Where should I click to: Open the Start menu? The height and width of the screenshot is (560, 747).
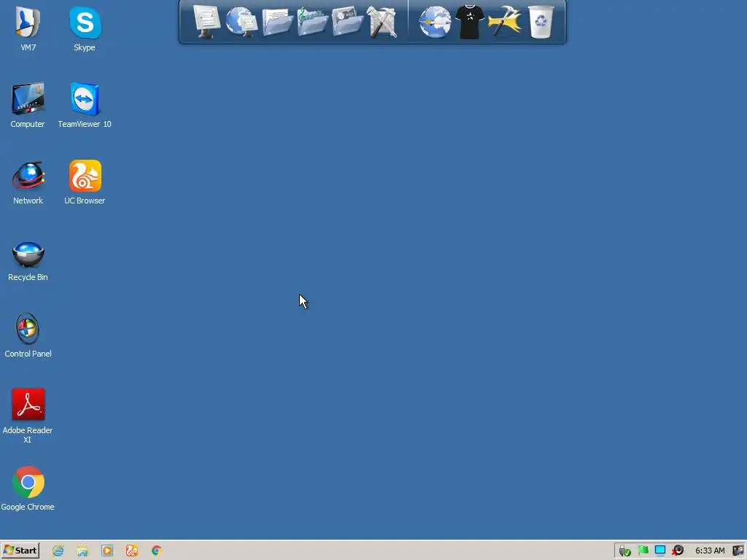click(x=20, y=551)
